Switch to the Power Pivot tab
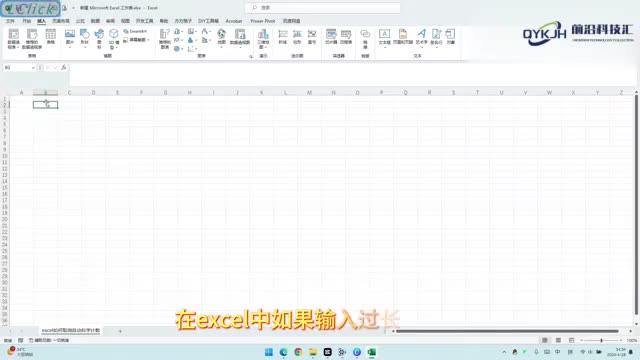 [x=262, y=21]
